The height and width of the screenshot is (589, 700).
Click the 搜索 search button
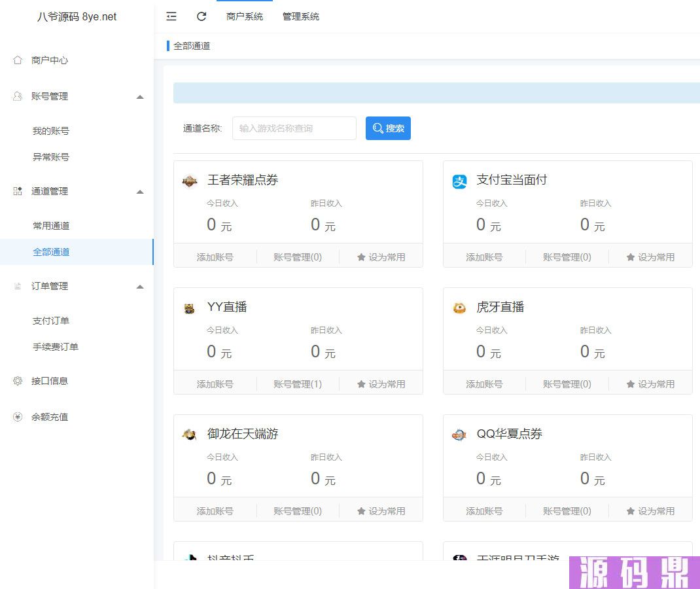coord(388,128)
